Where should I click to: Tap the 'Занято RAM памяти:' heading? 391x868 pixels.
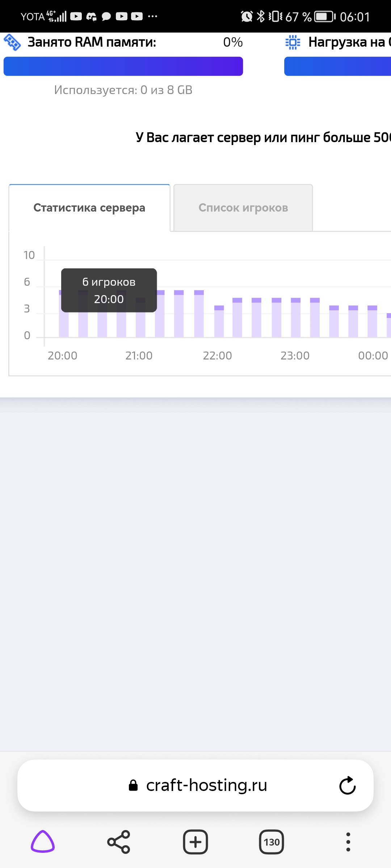point(92,42)
